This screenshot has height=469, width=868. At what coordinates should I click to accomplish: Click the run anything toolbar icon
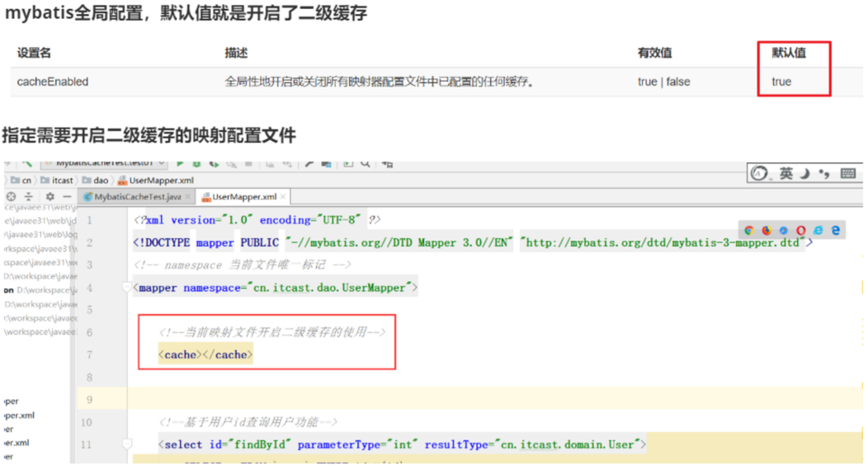click(x=348, y=164)
